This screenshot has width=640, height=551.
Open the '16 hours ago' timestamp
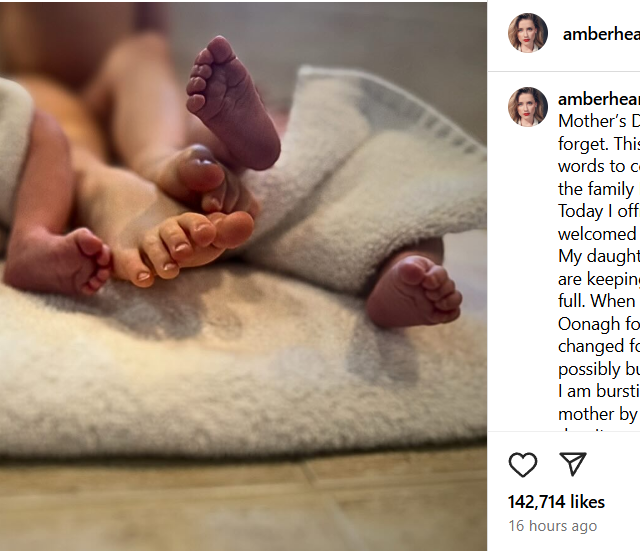pos(552,526)
